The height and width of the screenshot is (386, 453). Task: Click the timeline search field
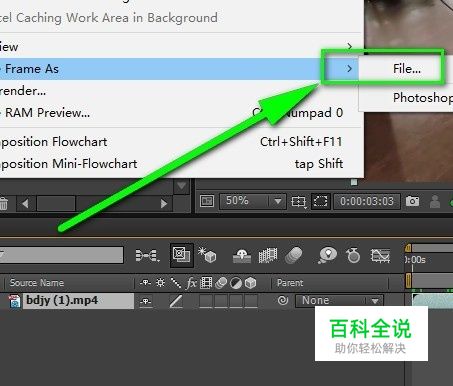pos(61,255)
